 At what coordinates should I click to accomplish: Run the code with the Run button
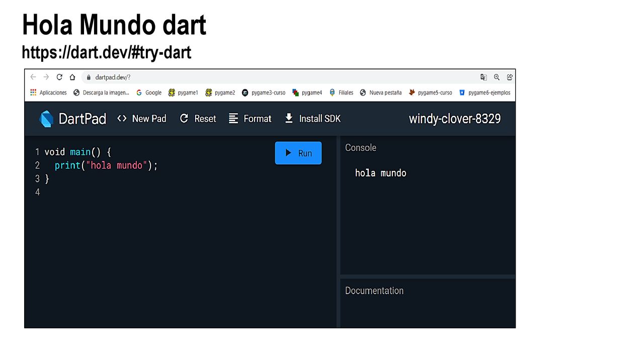pyautogui.click(x=298, y=153)
